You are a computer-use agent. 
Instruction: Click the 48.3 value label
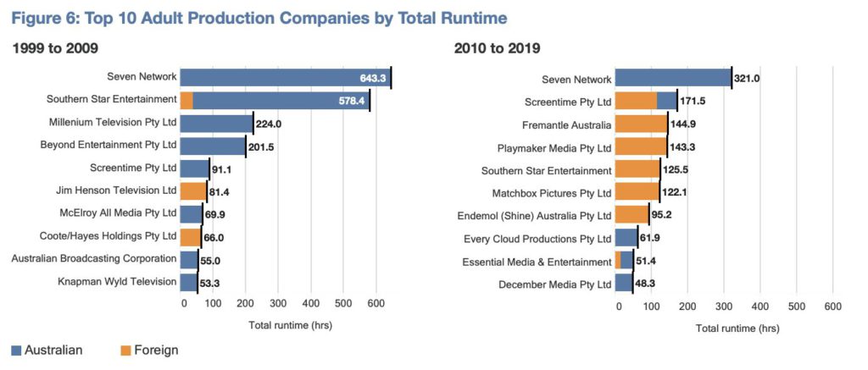pos(645,284)
